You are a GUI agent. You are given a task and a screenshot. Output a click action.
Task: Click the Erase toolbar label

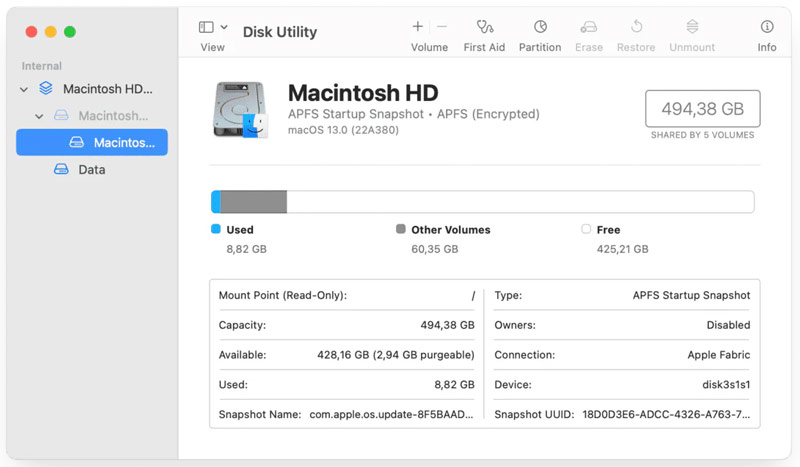[589, 47]
